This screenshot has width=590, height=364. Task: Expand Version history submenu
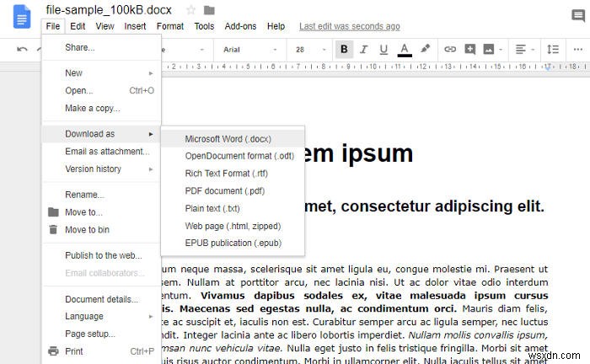point(101,169)
